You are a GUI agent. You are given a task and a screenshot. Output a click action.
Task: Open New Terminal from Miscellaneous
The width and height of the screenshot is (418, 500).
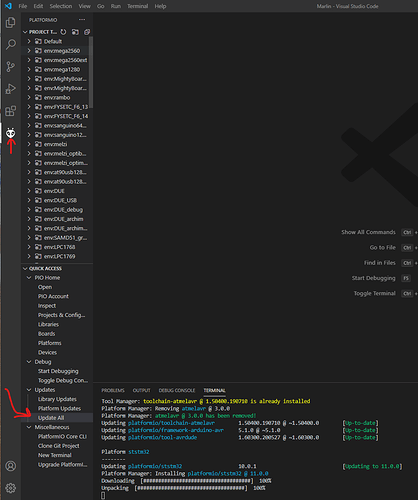(x=55, y=455)
